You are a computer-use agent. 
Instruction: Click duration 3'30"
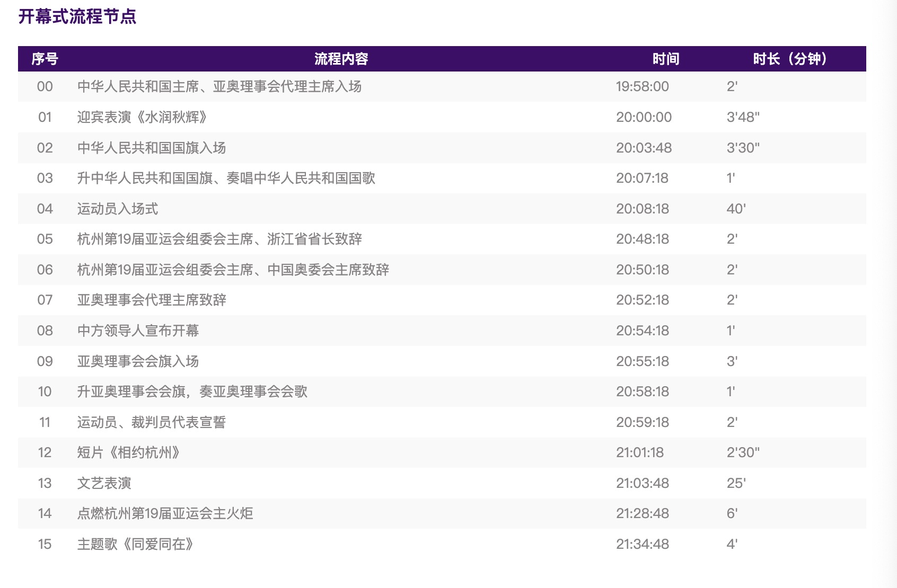pyautogui.click(x=743, y=148)
